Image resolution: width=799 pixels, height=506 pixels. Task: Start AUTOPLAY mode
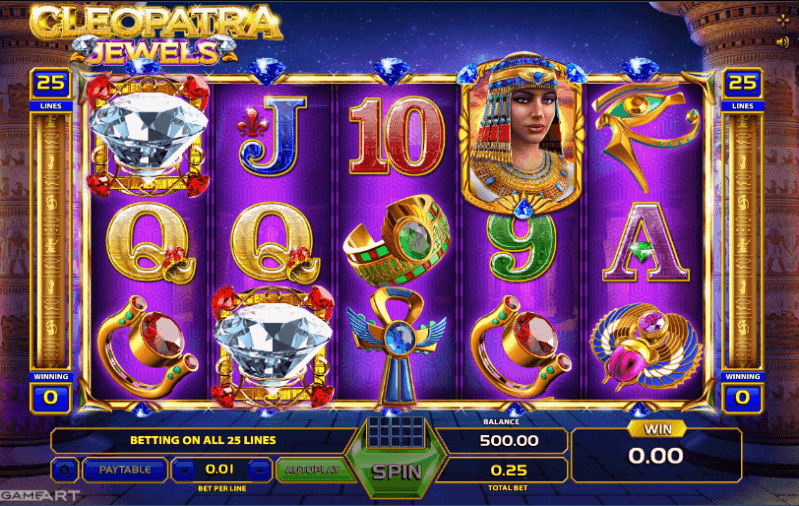point(312,470)
